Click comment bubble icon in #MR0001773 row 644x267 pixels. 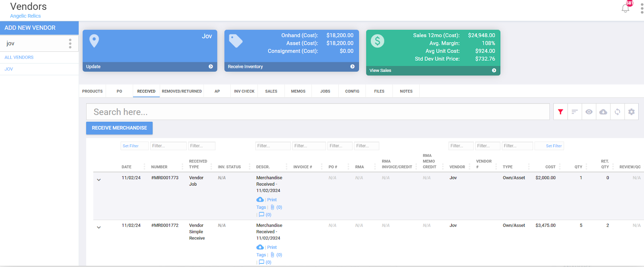point(261,214)
